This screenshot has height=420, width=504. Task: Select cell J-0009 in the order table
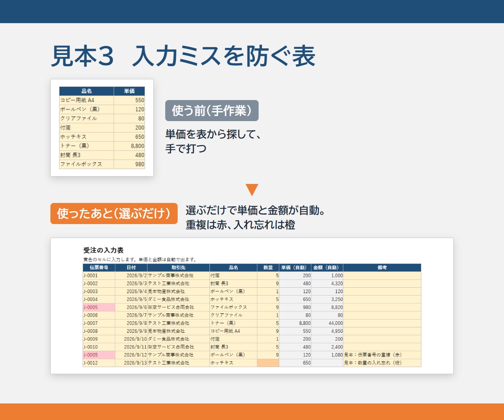pyautogui.click(x=99, y=339)
